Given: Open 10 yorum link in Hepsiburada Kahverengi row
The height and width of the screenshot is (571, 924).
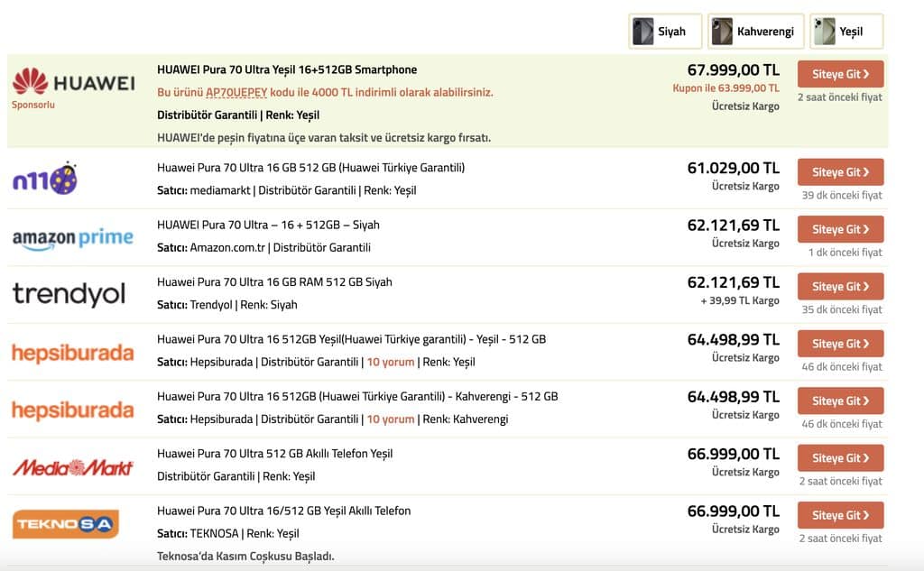Looking at the screenshot, I should point(391,419).
